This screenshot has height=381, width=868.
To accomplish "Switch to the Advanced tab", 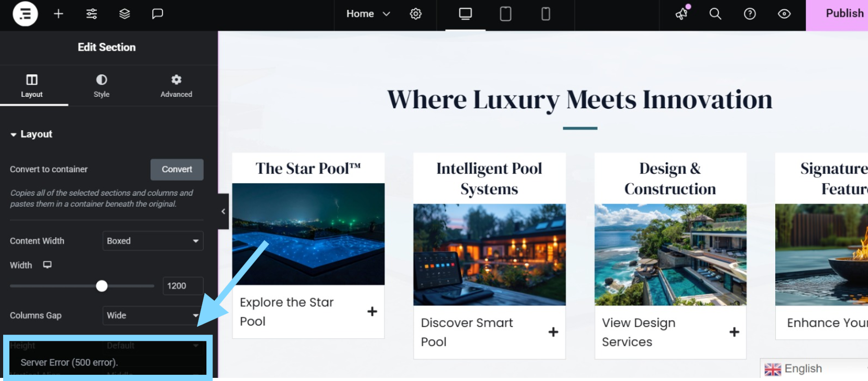I will coord(176,86).
